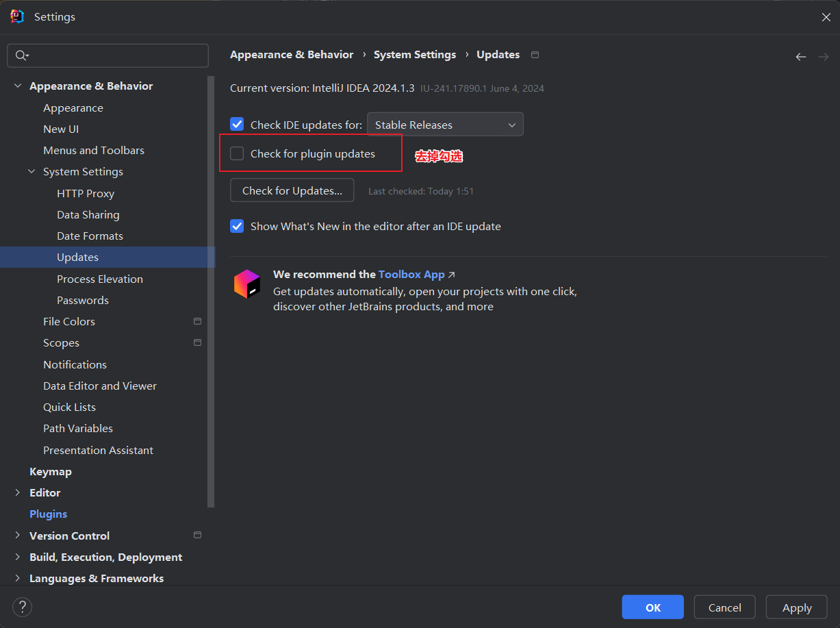Image resolution: width=840 pixels, height=628 pixels.
Task: Go back with the left arrow icon
Action: 800,57
